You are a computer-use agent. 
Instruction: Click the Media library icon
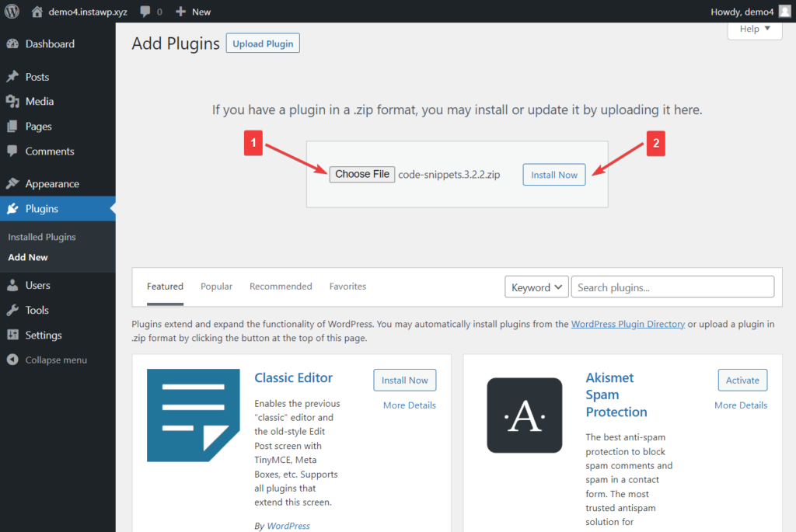tap(12, 102)
